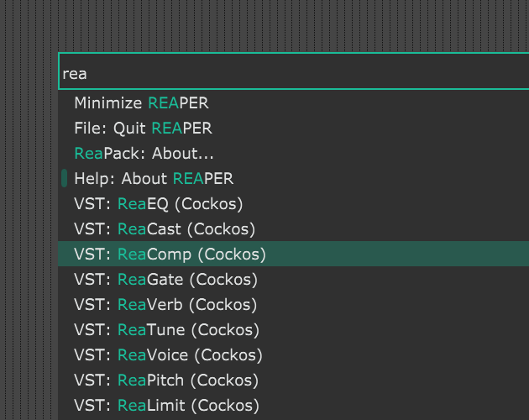
Task: Place text cursor after typed "rea"
Action: pyautogui.click(x=88, y=73)
